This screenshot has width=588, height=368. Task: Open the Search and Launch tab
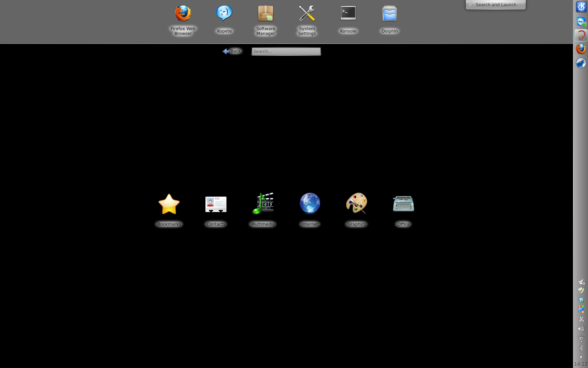[495, 5]
